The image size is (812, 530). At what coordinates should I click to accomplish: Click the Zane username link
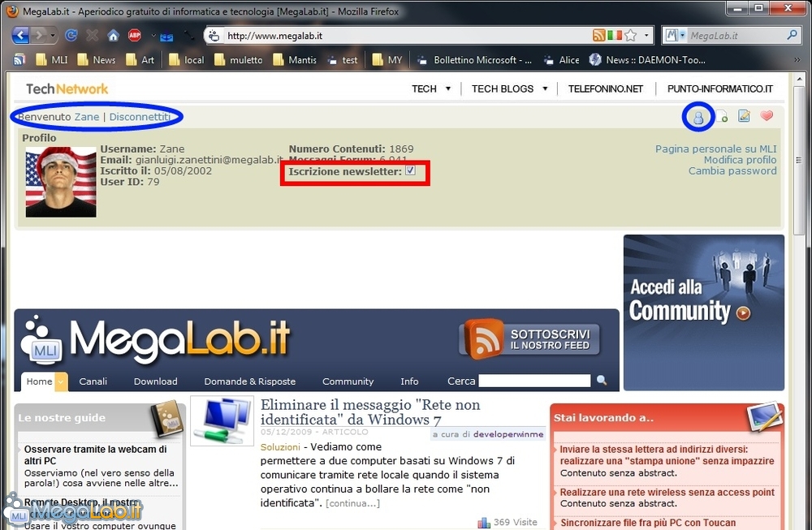coord(87,117)
